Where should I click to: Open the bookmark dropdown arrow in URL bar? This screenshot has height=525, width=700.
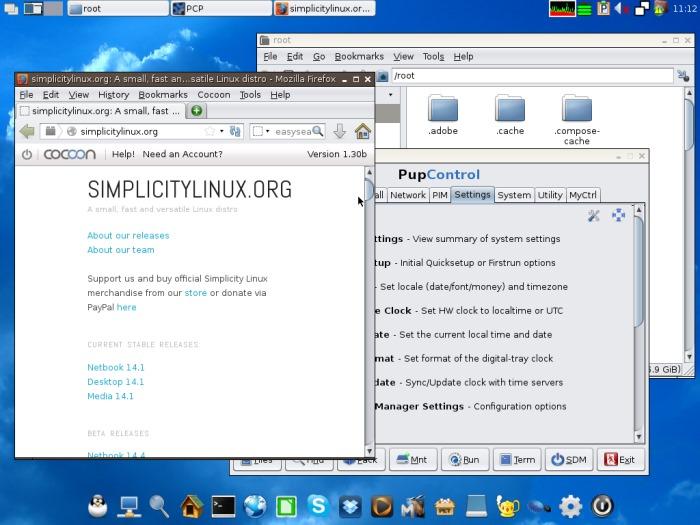pyautogui.click(x=221, y=131)
